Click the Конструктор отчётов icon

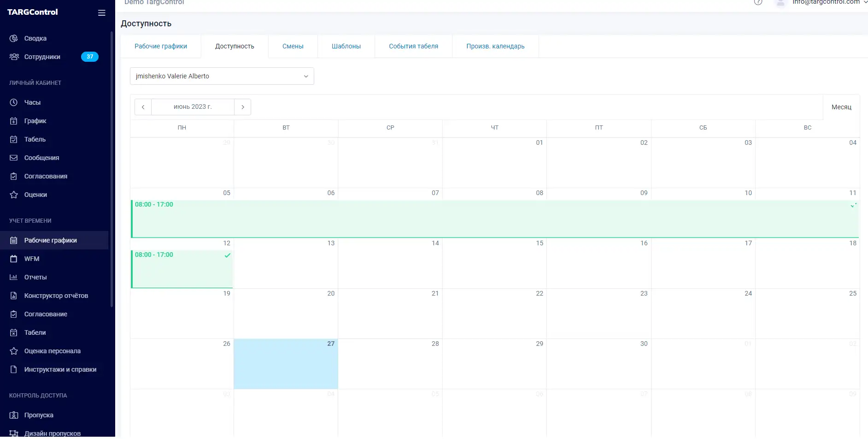(14, 296)
